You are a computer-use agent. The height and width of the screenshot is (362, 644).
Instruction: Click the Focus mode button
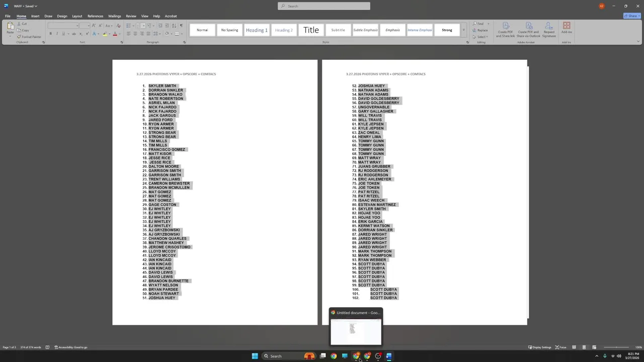coord(560,347)
